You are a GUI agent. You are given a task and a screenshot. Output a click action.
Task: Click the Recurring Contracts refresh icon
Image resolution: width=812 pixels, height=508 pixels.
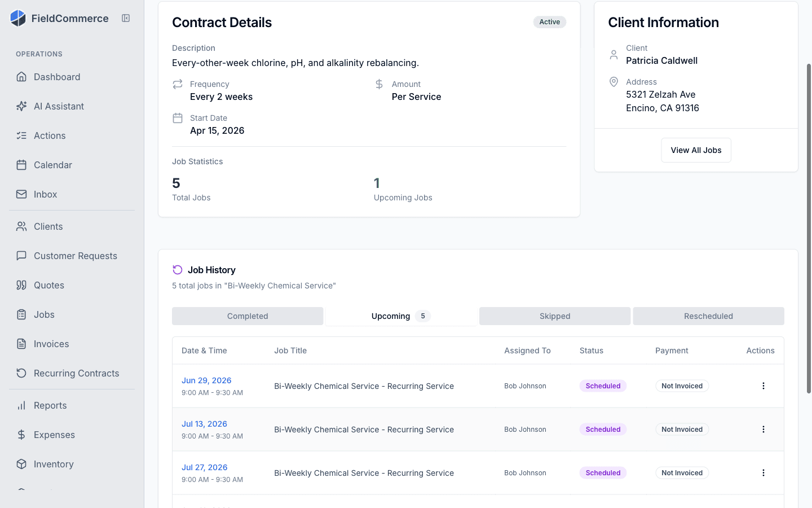point(21,373)
